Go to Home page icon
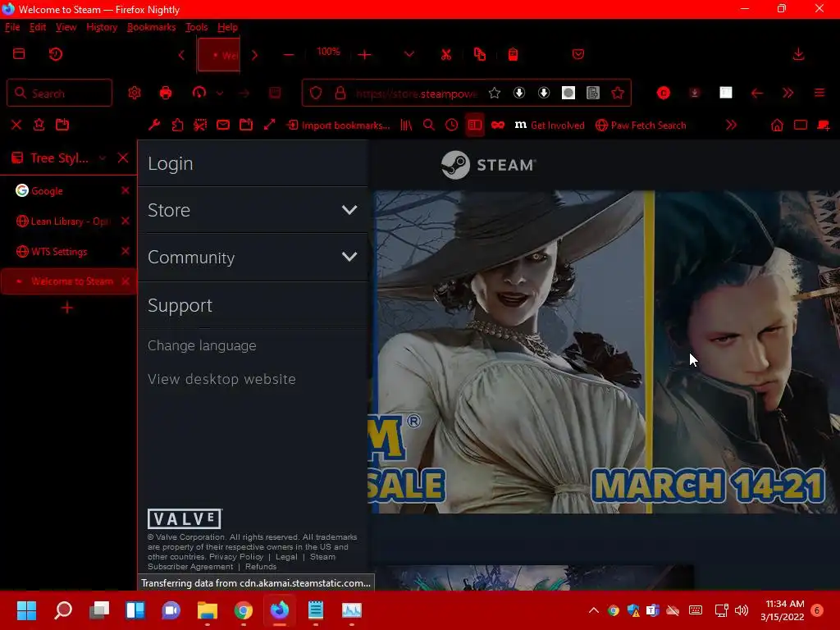Screen dimensions: 840x630 click(777, 125)
